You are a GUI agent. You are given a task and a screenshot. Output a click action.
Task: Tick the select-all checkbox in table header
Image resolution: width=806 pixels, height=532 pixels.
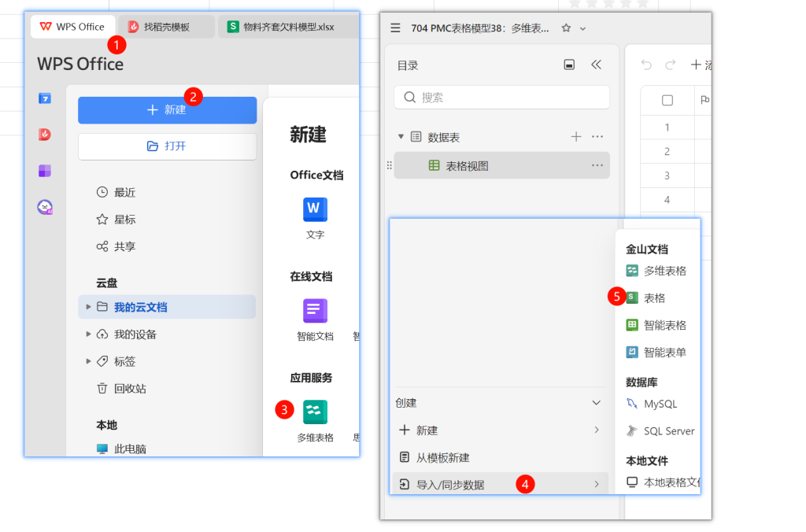click(x=667, y=100)
